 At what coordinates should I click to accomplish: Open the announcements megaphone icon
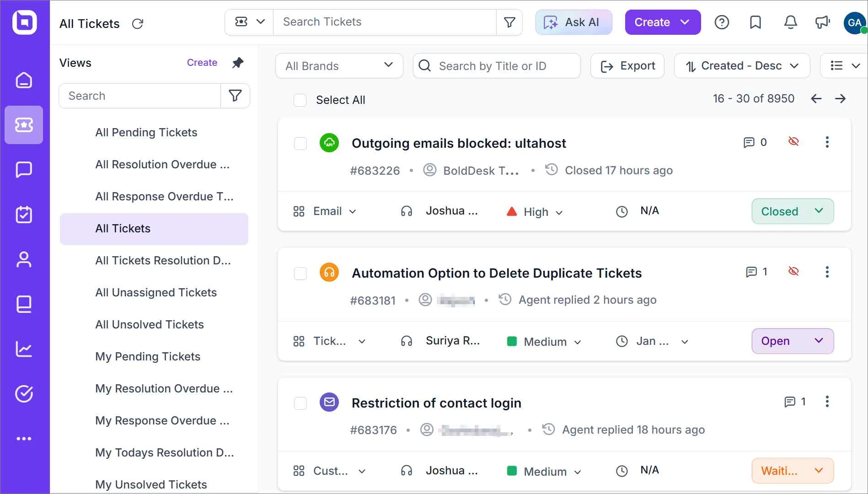point(822,22)
